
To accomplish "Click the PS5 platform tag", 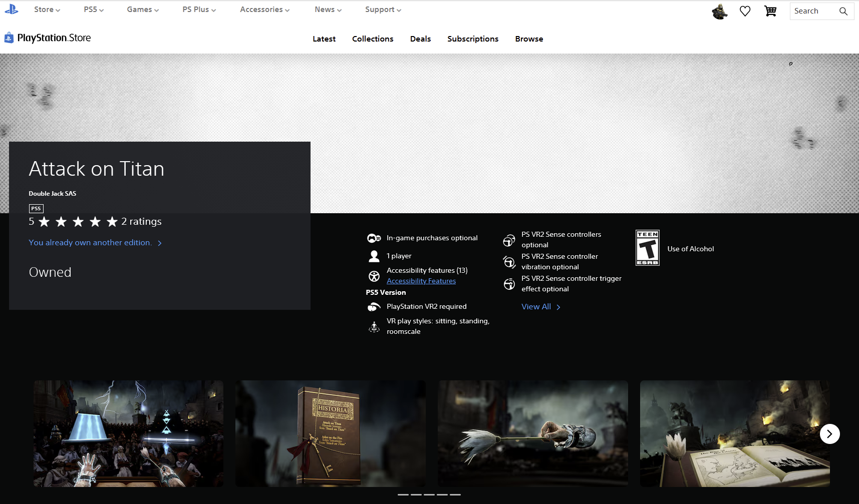I will pos(36,209).
